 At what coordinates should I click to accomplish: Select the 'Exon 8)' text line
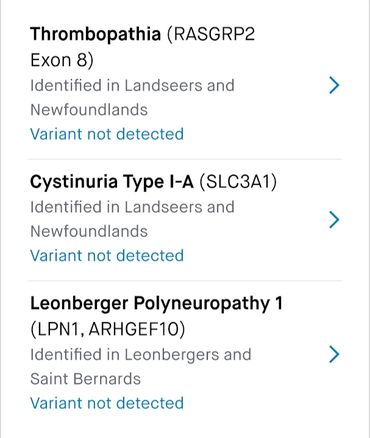(62, 61)
